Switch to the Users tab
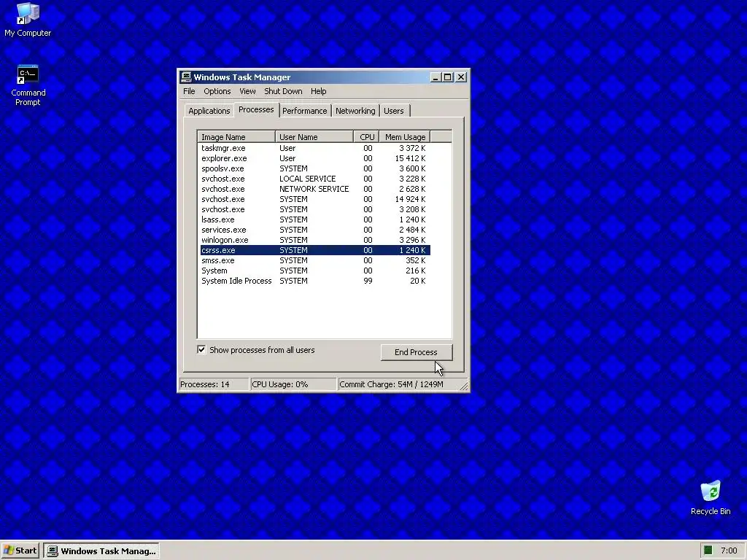 394,111
